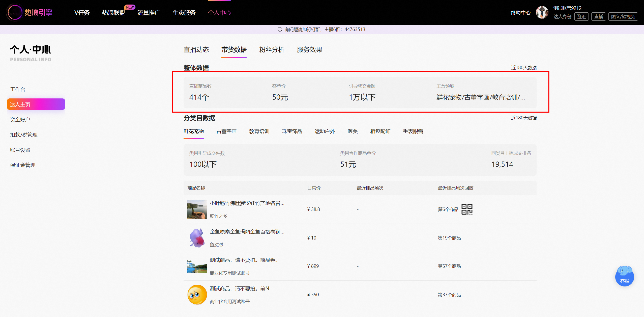This screenshot has height=317, width=644.
Task: Click the NEW badge on 热浪联盟
Action: pyautogui.click(x=130, y=7)
